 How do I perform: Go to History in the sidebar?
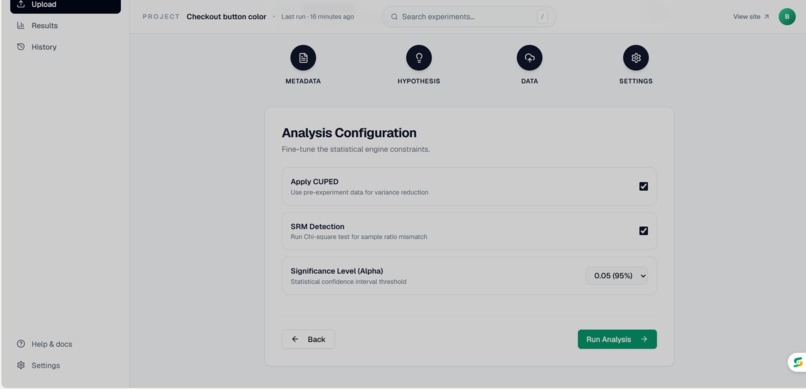click(66, 47)
